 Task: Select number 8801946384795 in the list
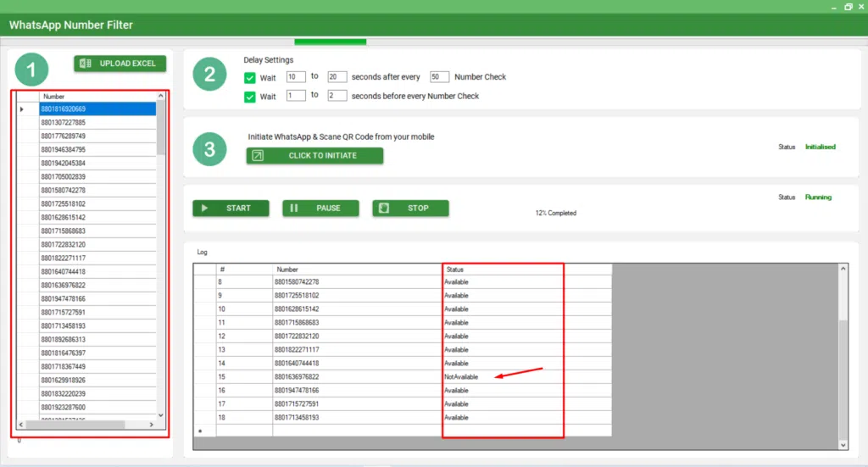(97, 149)
